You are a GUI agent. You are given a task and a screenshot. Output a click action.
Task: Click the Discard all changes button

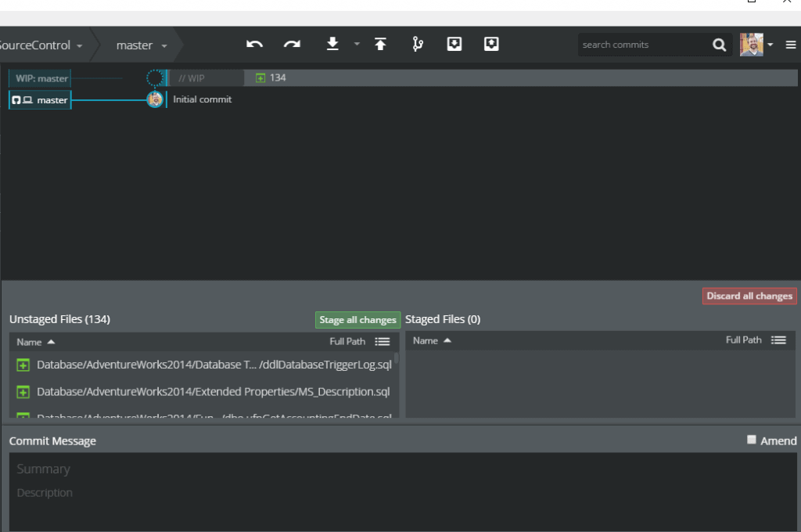pos(749,296)
